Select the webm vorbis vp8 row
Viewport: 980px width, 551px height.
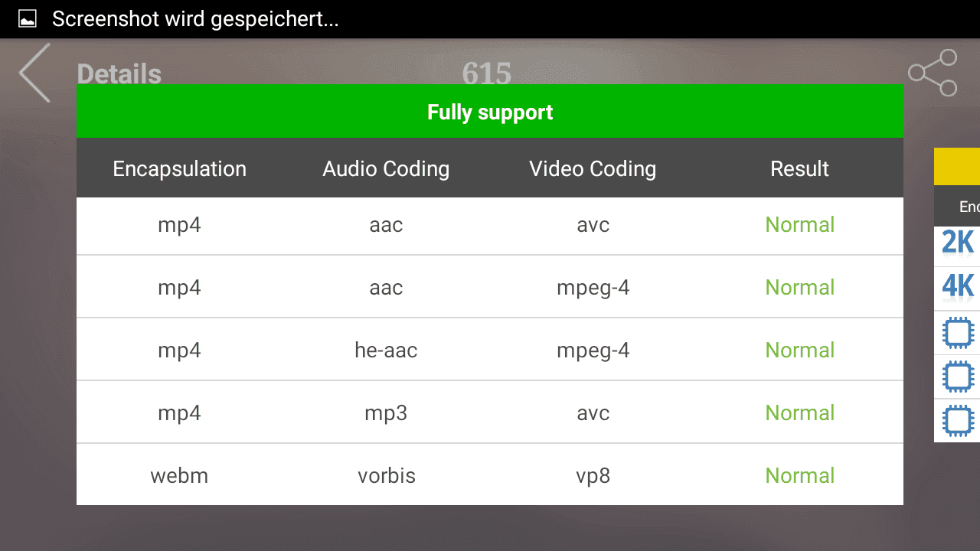point(490,475)
